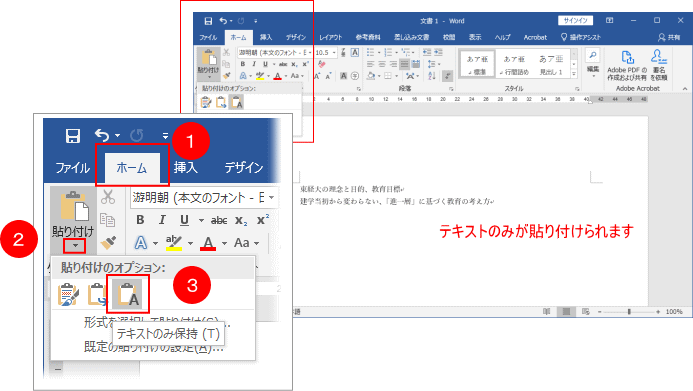Image resolution: width=693 pixels, height=391 pixels.
Task: Click the Grow Font icon in the Word window
Action: pyautogui.click(x=317, y=76)
